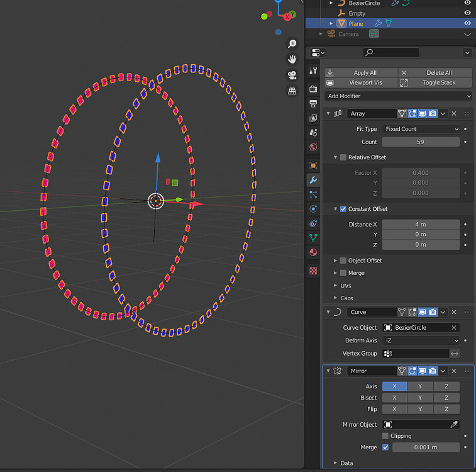This screenshot has width=476, height=472.
Task: Open the Fit Type Fixed Count dropdown
Action: coord(421,129)
